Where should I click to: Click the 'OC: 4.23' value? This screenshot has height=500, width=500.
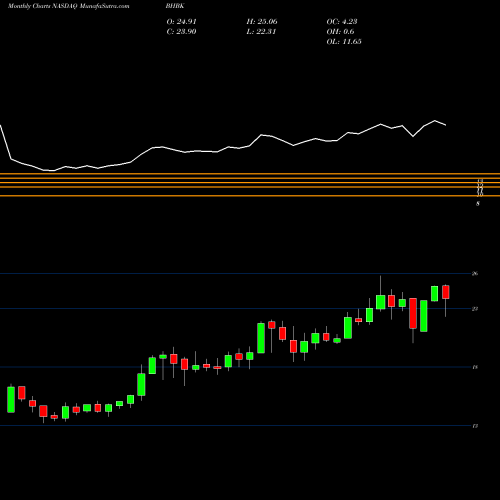(342, 22)
